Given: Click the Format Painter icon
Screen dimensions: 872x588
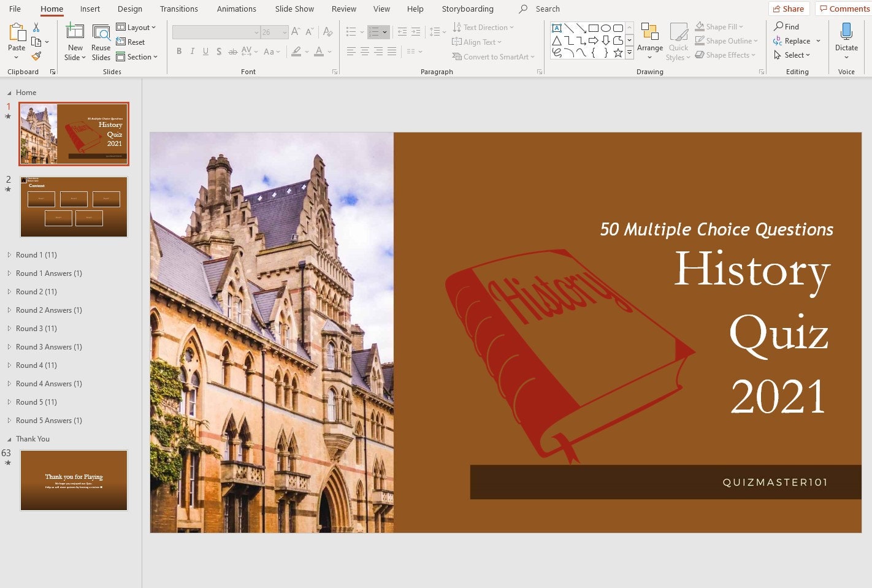Looking at the screenshot, I should coord(36,56).
